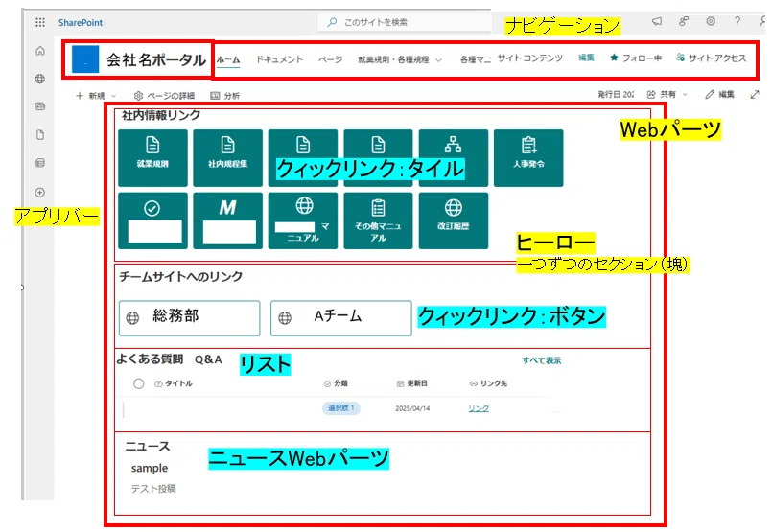Screen dimensions: 772x532
Task: Select the ページ navigation item
Action: coord(330,59)
